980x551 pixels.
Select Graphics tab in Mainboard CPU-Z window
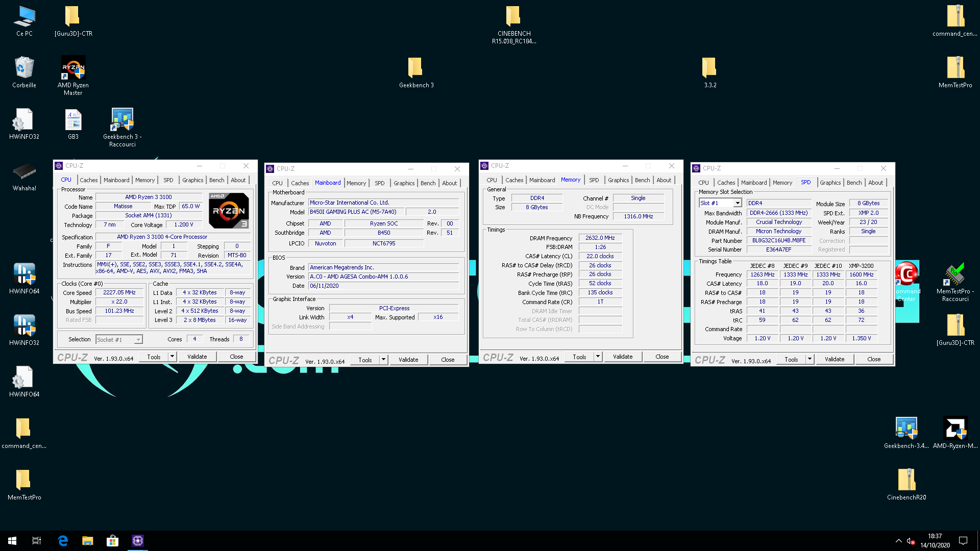click(x=404, y=183)
